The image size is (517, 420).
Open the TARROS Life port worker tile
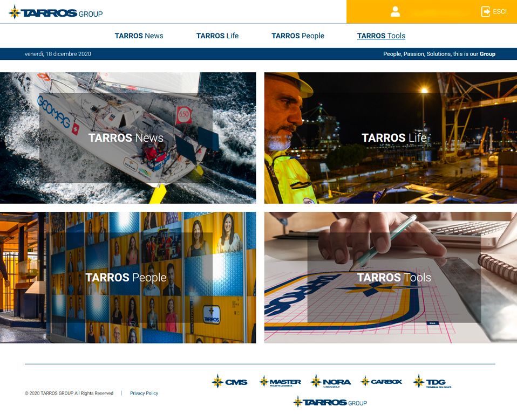coord(391,138)
